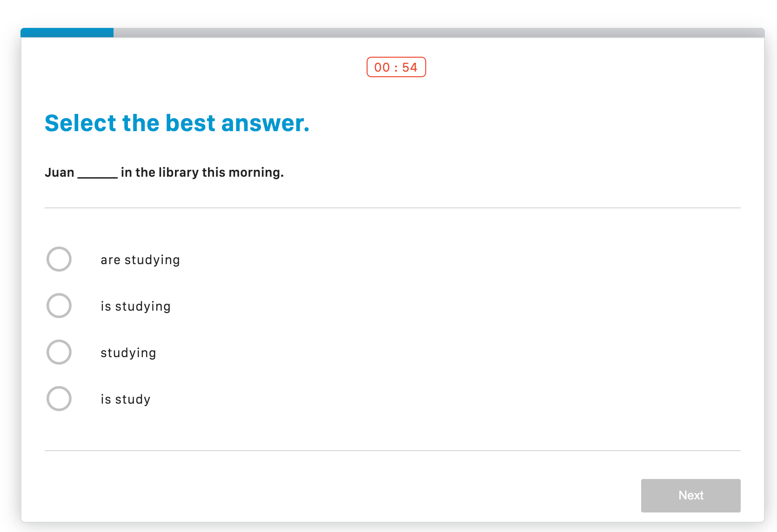Click the "Select the best answer" heading
Viewport: 777px width, 532px height.
click(177, 123)
